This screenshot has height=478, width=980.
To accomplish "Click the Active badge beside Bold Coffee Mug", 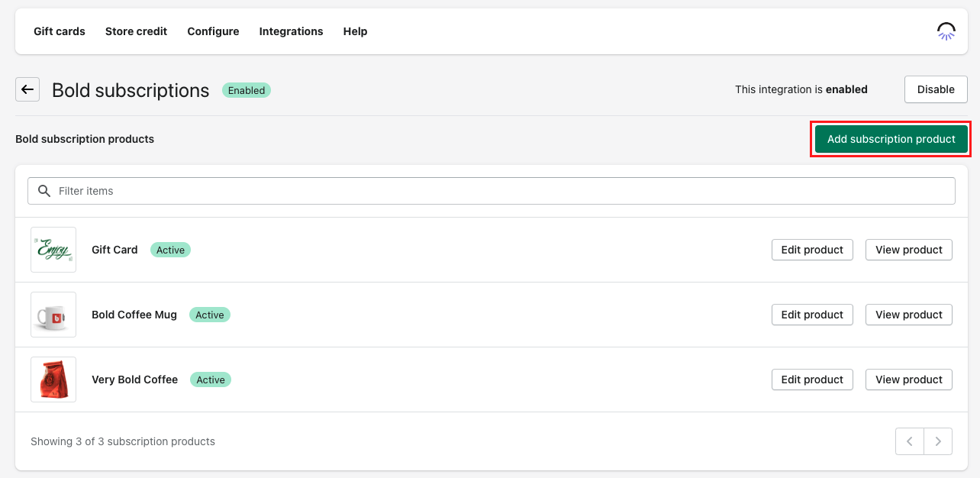I will [x=210, y=315].
